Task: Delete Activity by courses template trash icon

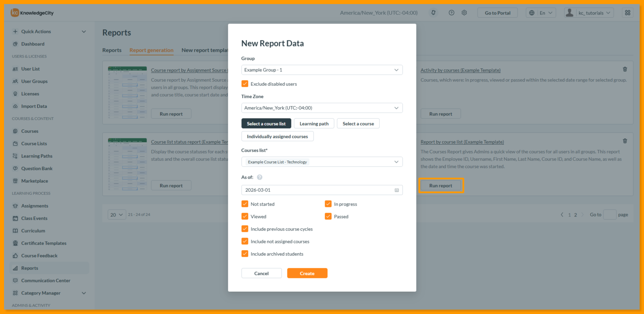Action: pyautogui.click(x=625, y=69)
